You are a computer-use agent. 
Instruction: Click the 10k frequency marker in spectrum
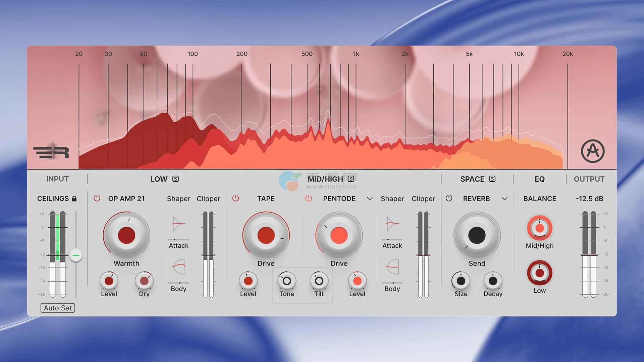click(519, 54)
